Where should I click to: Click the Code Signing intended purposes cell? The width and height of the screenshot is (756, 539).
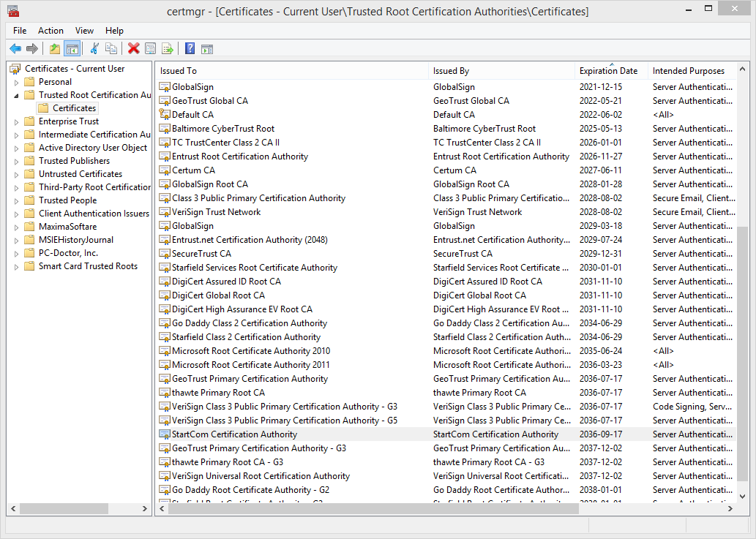point(692,407)
